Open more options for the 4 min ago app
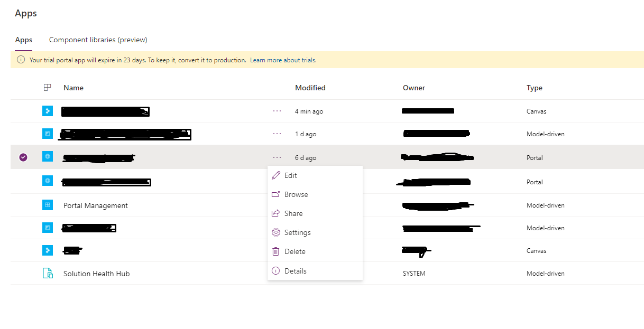Viewport: 644px width, 329px height. 277,111
